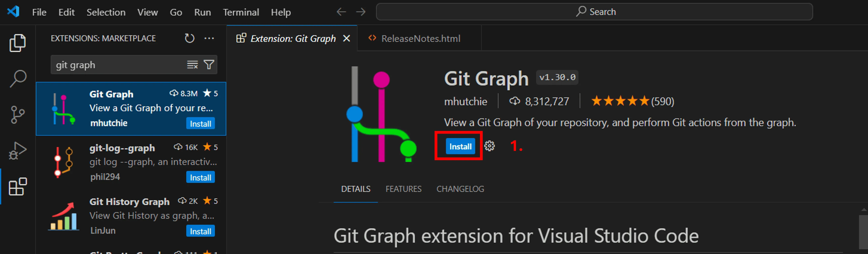Open the Git Graph manage gear icon
Screen dimensions: 868x254
click(490, 146)
